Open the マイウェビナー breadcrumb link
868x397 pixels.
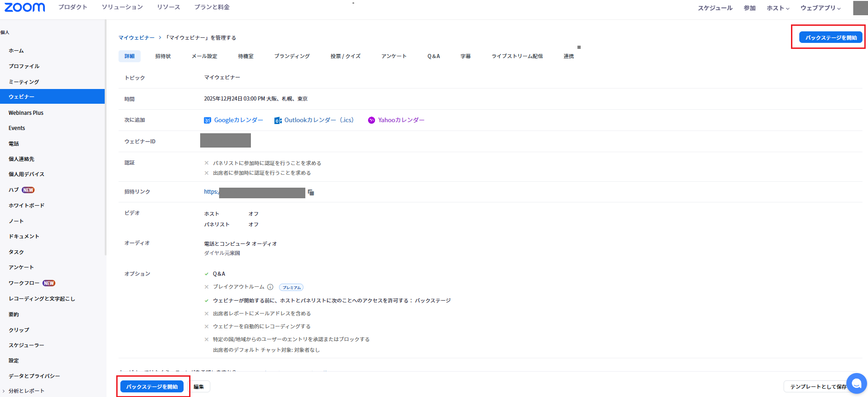[137, 38]
